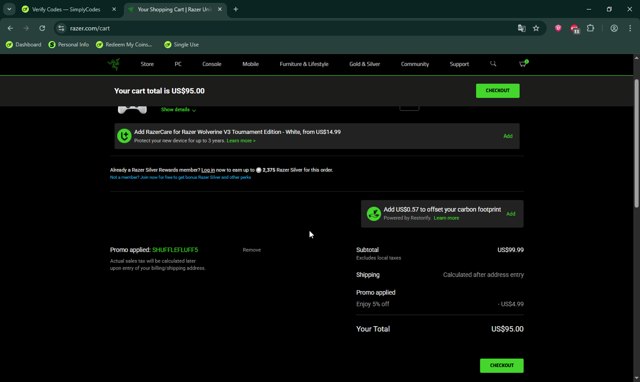Remove the SHUFFLEFLUFF5 promo code
The height and width of the screenshot is (382, 640).
pos(251,250)
